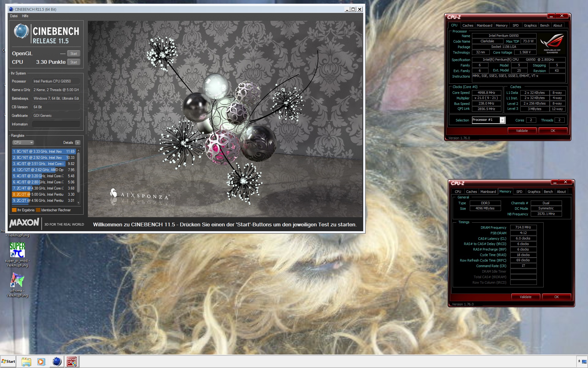Screen dimensions: 588x368
Task: Open the Datei menu in Cinebench
Action: 14,16
